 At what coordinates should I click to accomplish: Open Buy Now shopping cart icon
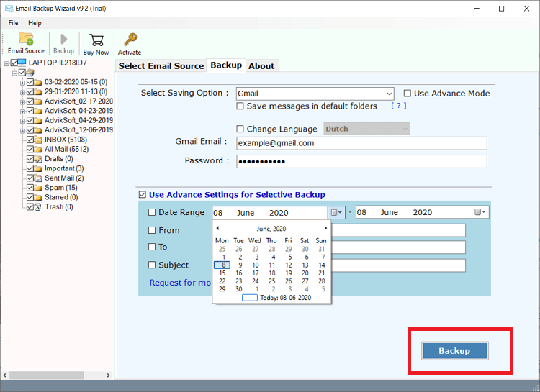(96, 40)
